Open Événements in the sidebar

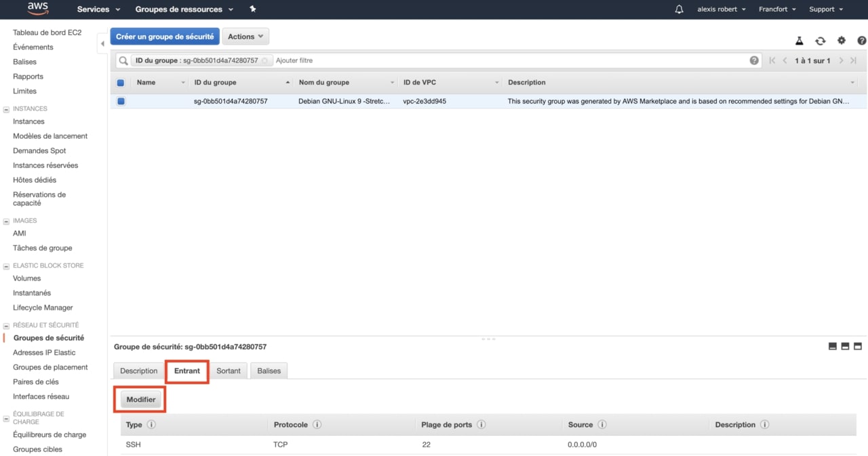tap(33, 47)
